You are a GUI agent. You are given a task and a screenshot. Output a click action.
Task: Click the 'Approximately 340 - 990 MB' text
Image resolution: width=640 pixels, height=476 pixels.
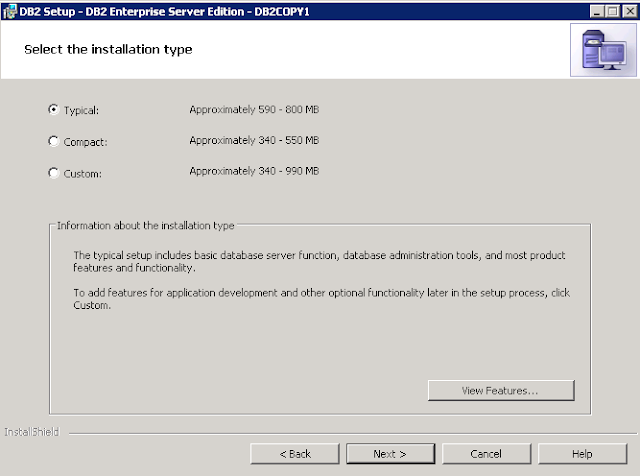[x=254, y=171]
